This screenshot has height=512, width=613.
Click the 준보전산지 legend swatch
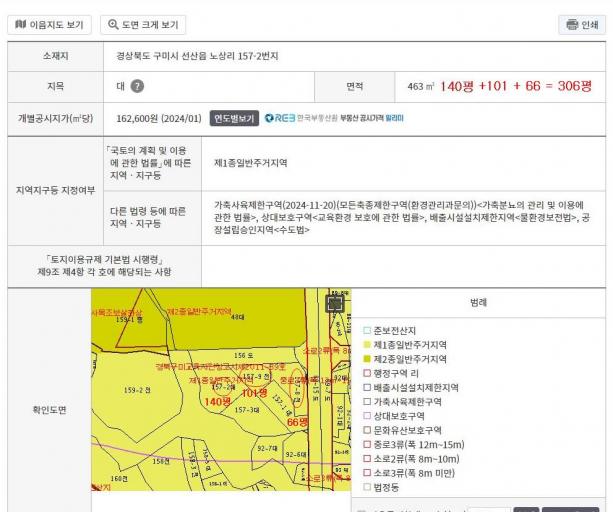pyautogui.click(x=367, y=331)
